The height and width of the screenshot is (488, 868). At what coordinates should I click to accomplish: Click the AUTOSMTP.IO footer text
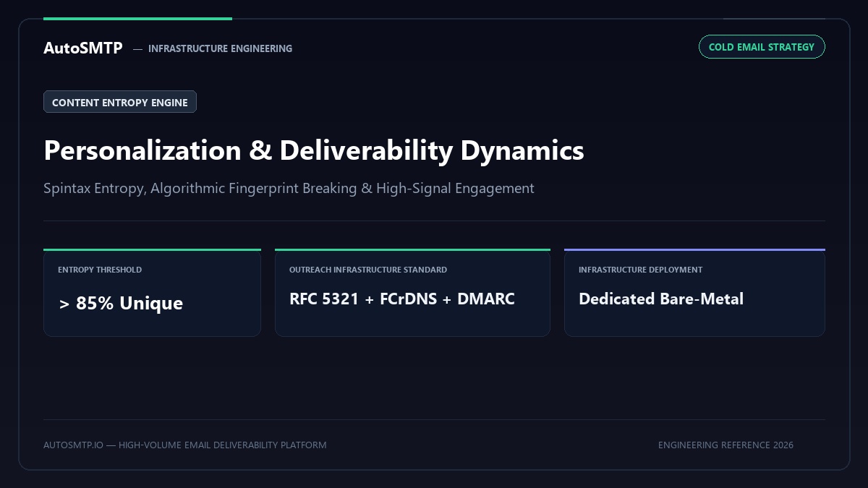tap(184, 445)
